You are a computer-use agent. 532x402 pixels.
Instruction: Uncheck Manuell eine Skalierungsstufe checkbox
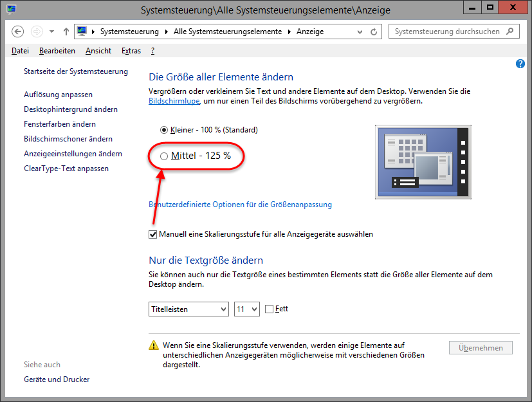pos(153,234)
